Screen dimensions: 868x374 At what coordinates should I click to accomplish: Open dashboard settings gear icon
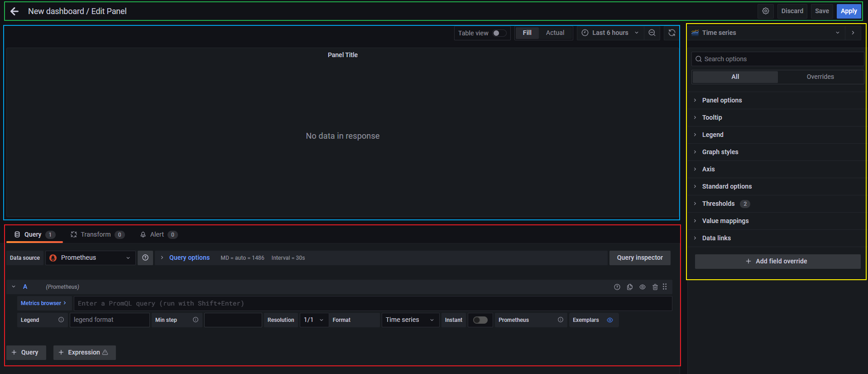click(x=765, y=11)
